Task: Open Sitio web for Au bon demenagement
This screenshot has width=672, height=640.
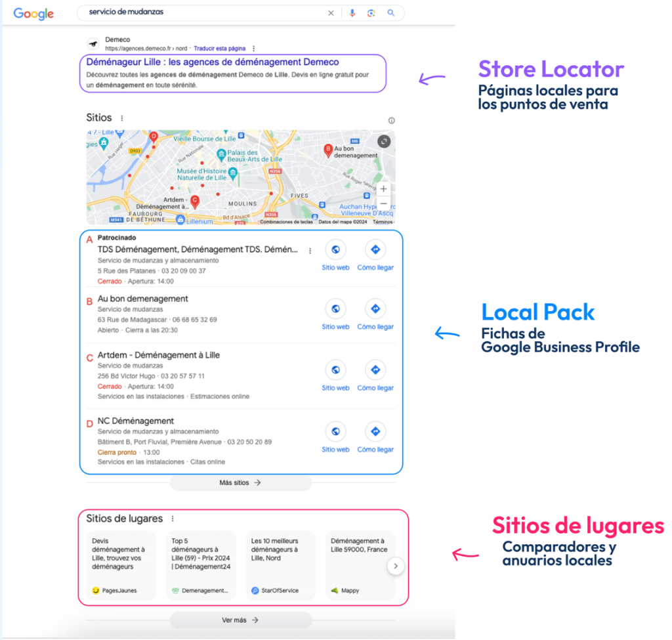Action: coord(335,314)
